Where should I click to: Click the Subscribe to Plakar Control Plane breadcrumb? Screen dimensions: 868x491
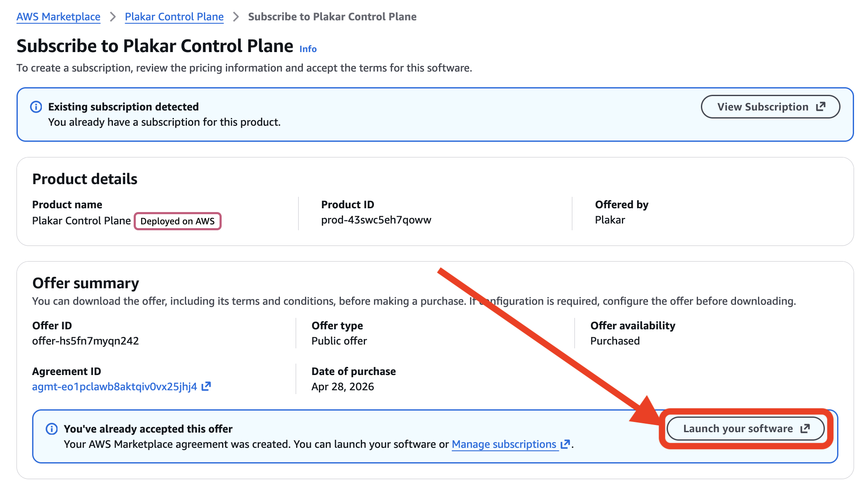(x=332, y=17)
